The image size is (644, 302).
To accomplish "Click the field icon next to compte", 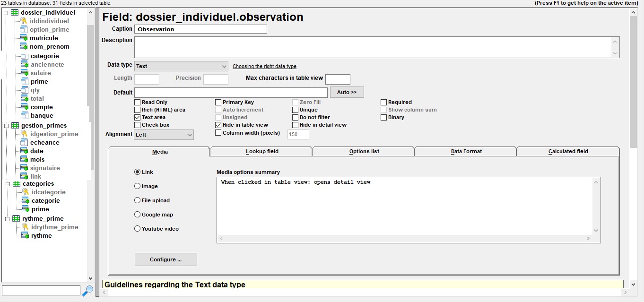I will [25, 107].
